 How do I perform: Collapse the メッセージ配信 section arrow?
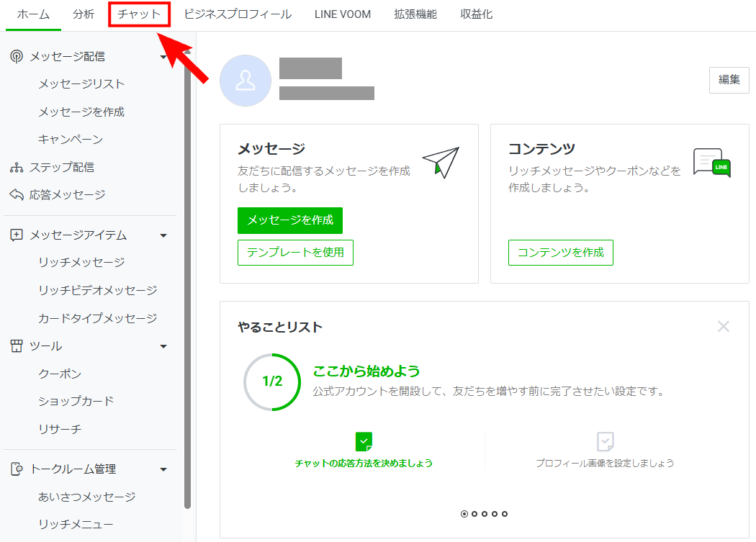pos(163,57)
